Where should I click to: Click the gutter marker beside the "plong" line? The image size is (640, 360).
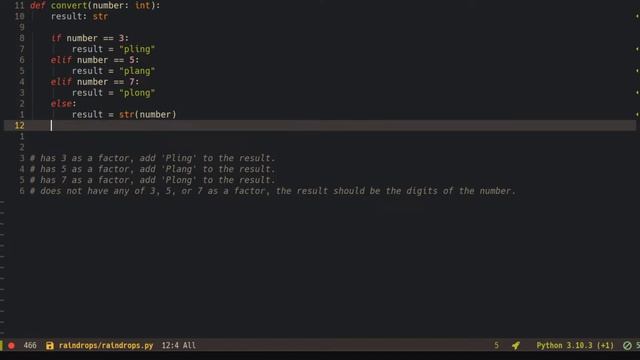click(x=637, y=93)
